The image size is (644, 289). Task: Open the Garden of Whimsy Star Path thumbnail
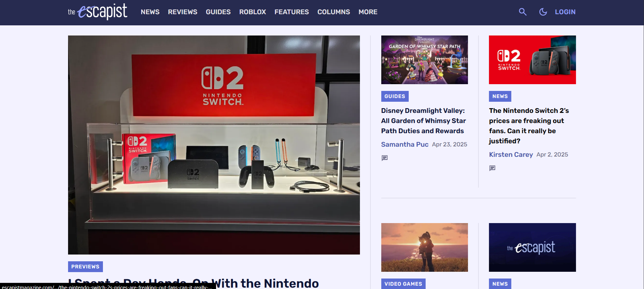click(x=424, y=60)
